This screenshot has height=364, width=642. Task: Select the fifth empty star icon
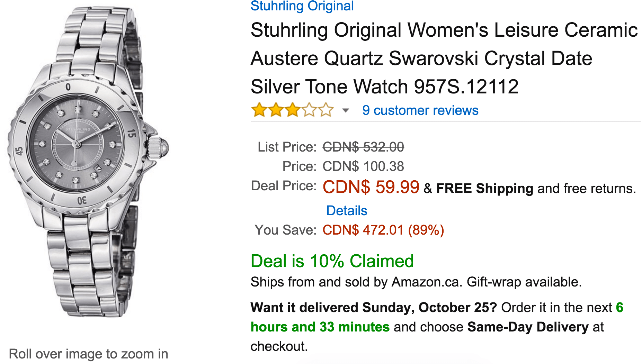(x=325, y=111)
